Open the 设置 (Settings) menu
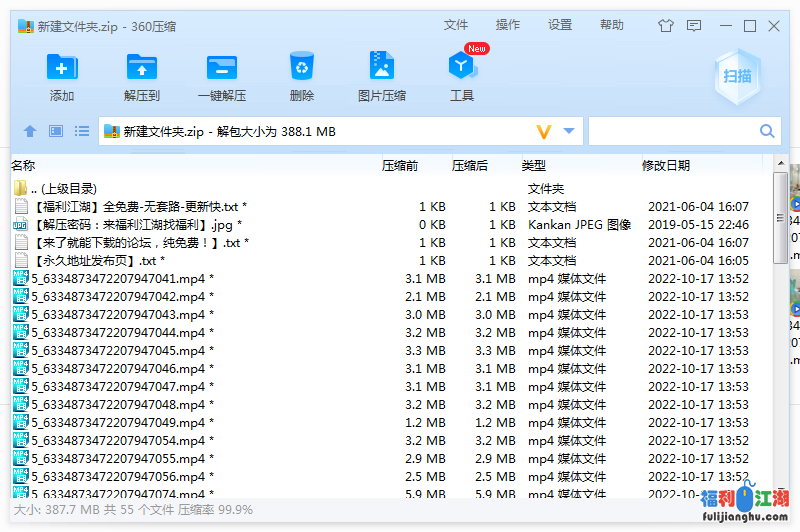The height and width of the screenshot is (532, 800). pos(560,25)
